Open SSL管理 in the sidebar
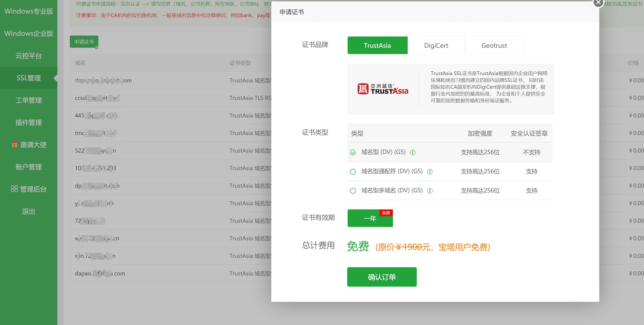This screenshot has height=325, width=644. [29, 78]
